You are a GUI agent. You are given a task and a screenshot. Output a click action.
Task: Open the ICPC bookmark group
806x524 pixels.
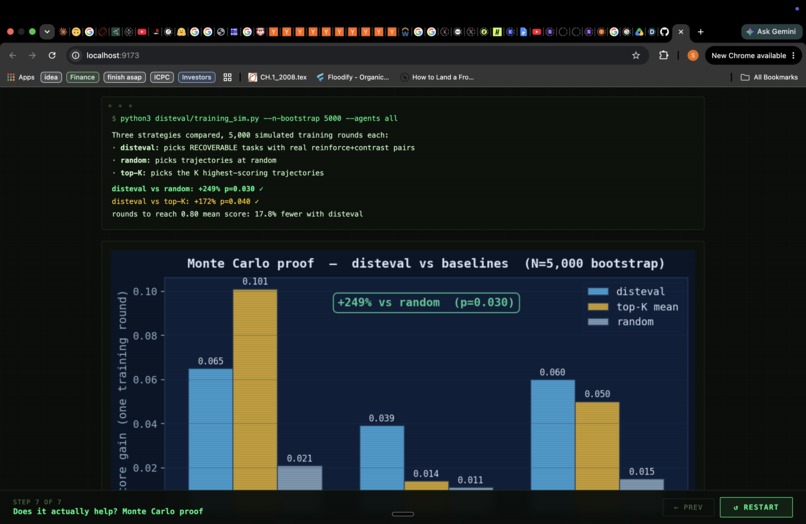(161, 77)
